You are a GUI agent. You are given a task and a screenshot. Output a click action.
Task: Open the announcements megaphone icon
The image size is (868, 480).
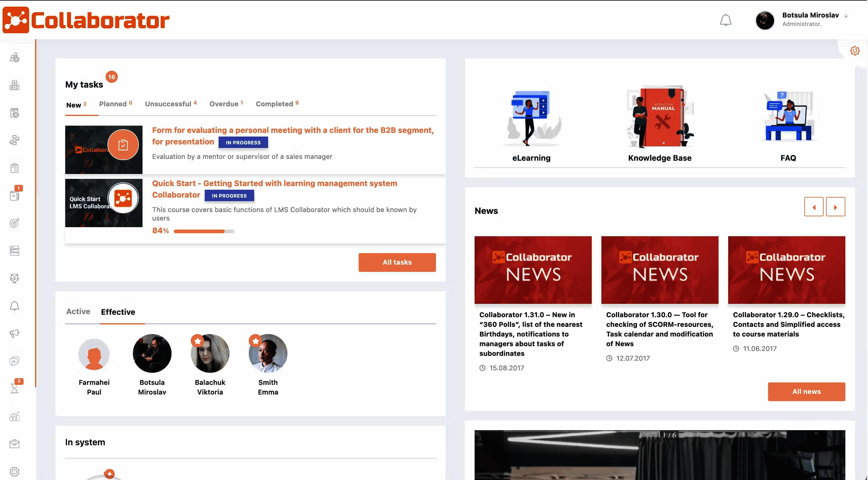pyautogui.click(x=14, y=333)
